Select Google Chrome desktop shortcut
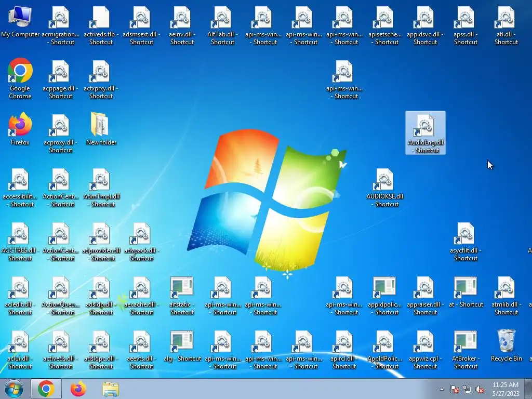Image resolution: width=532 pixels, height=399 pixels. (x=20, y=79)
